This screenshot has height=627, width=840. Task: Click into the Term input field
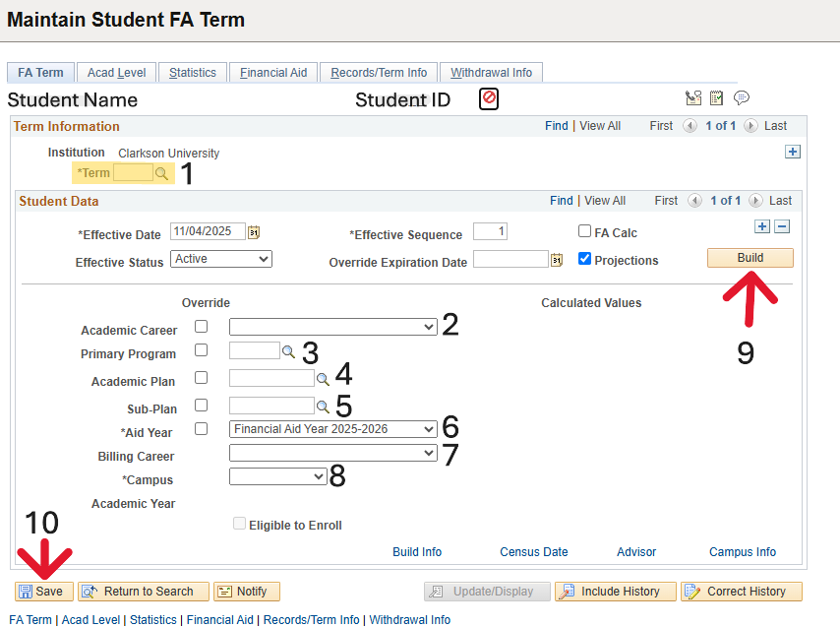point(133,173)
